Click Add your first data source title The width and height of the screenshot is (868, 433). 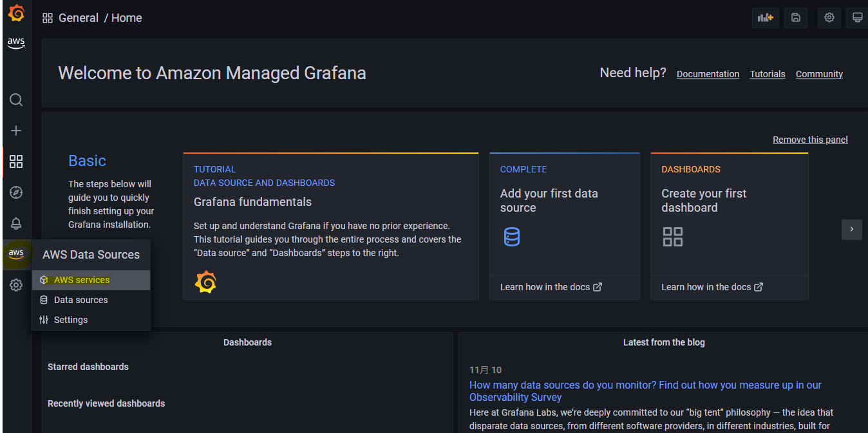549,201
